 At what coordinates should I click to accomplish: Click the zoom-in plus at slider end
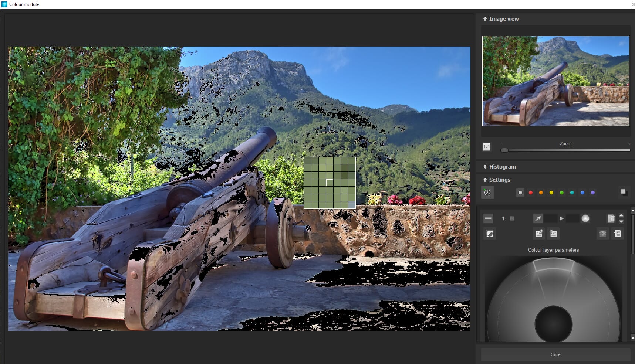click(x=629, y=144)
